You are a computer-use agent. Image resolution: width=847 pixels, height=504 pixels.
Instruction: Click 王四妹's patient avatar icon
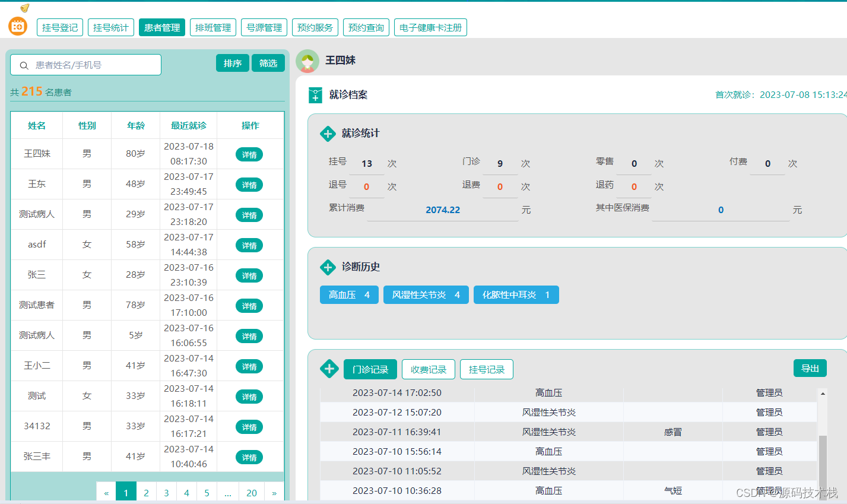307,61
